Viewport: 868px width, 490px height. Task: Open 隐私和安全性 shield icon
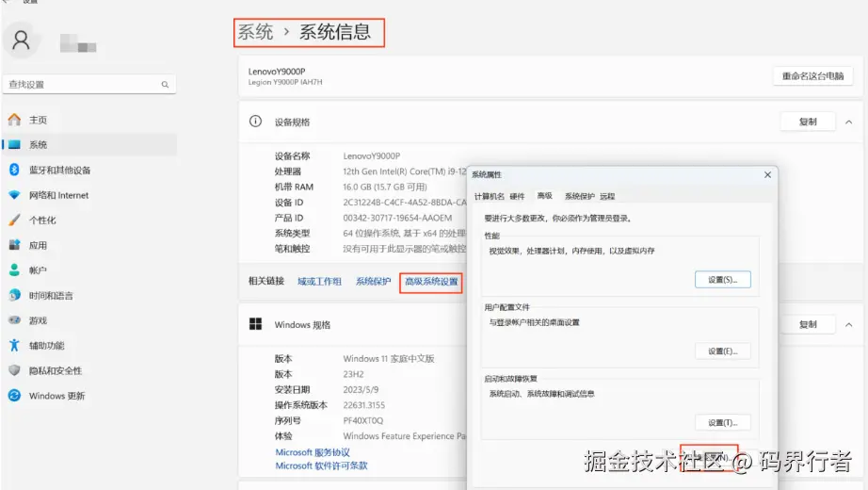pos(14,370)
